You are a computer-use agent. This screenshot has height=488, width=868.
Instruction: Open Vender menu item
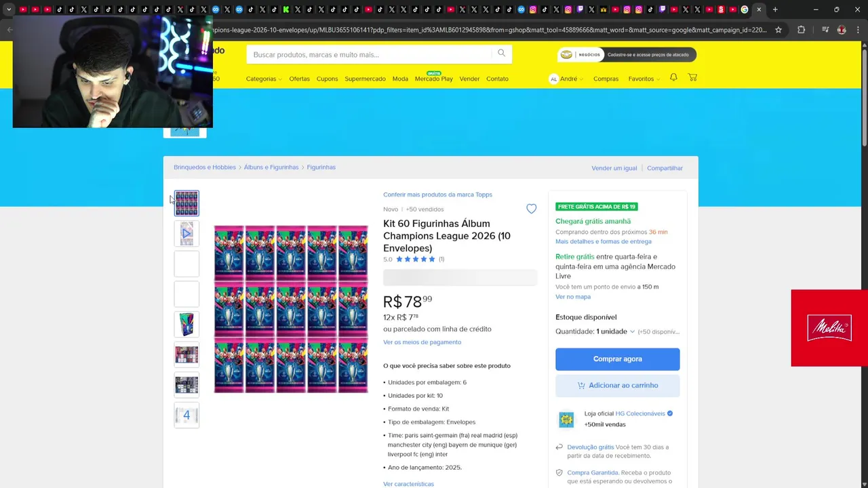(469, 79)
